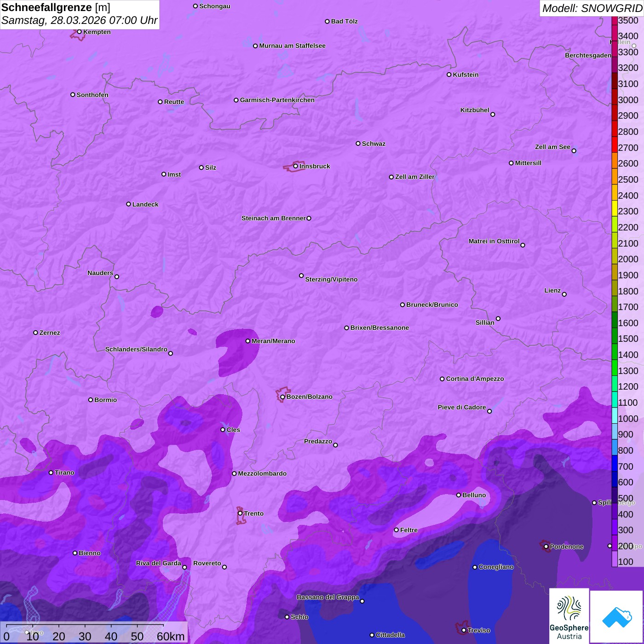
Task: Click the Tirano location dot
Action: pyautogui.click(x=51, y=472)
